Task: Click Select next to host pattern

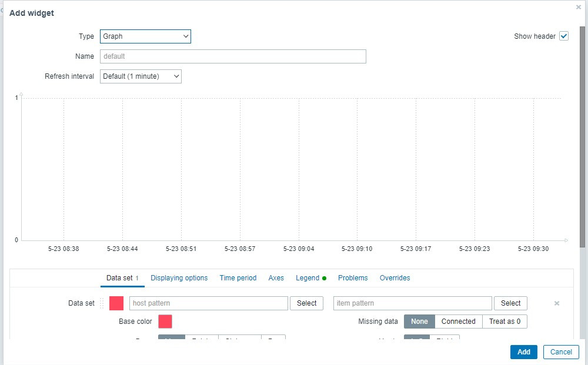Action: 306,303
